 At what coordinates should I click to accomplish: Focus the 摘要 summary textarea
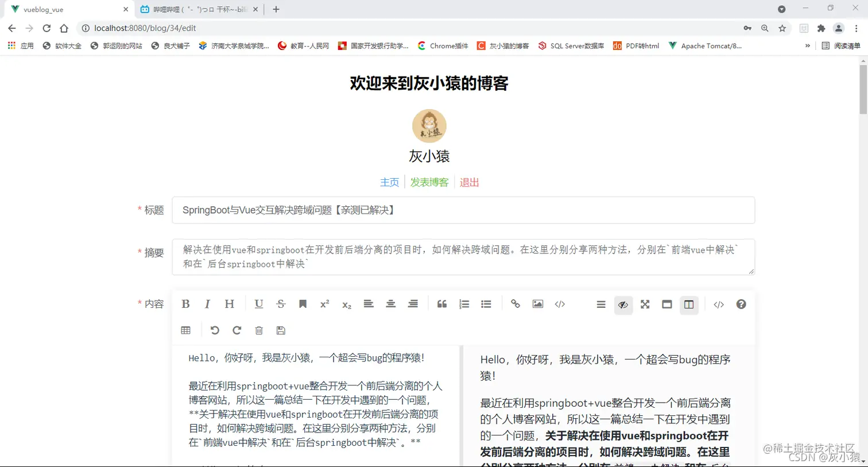click(463, 257)
